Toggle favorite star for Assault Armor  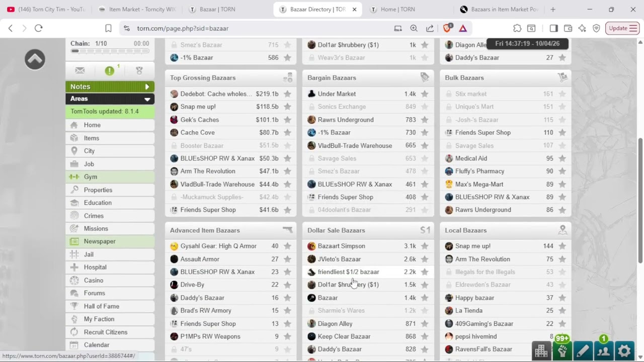pos(287,259)
